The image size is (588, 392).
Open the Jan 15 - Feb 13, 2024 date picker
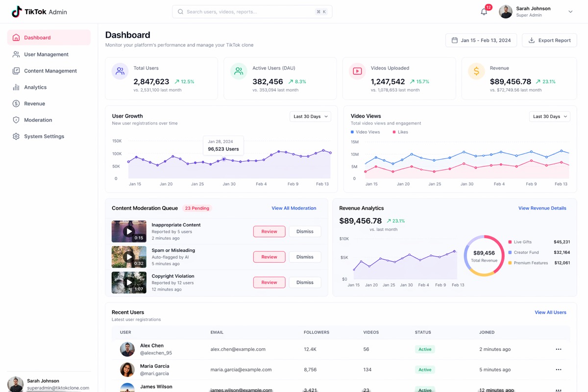[481, 40]
